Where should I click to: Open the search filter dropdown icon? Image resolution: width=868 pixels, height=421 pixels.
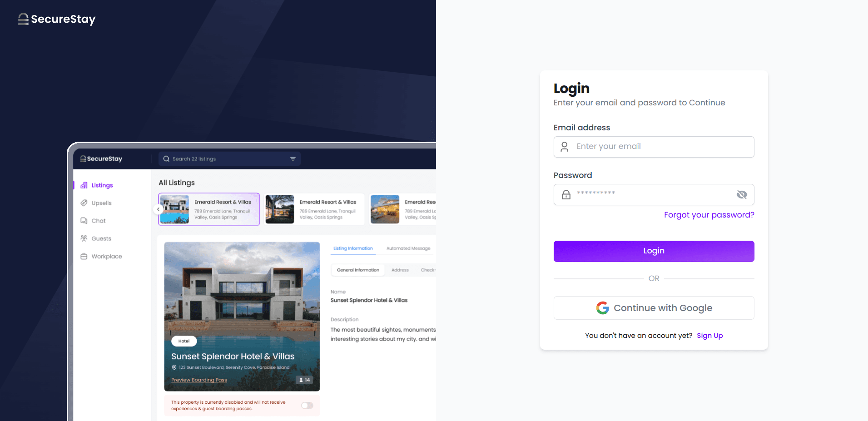pyautogui.click(x=293, y=159)
